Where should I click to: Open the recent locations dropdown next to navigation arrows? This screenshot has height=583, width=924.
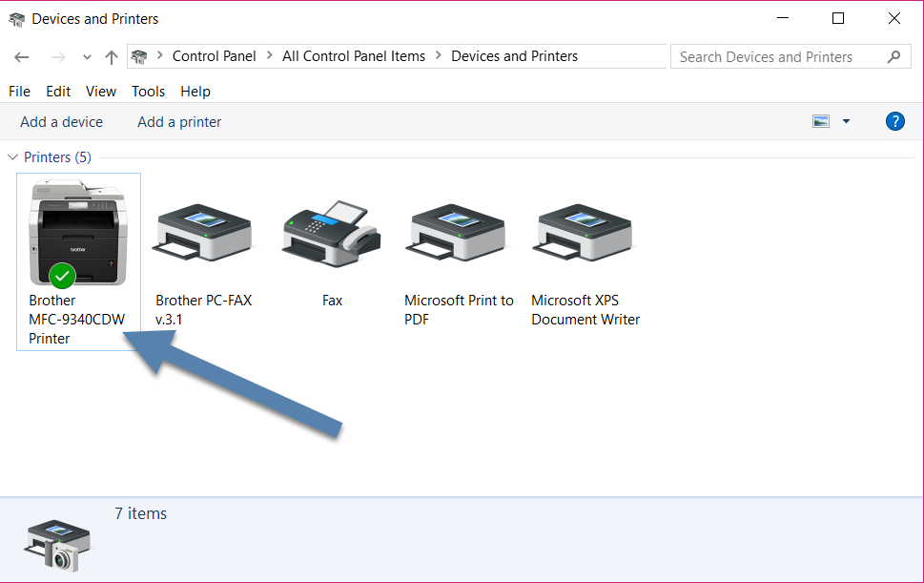coord(86,56)
